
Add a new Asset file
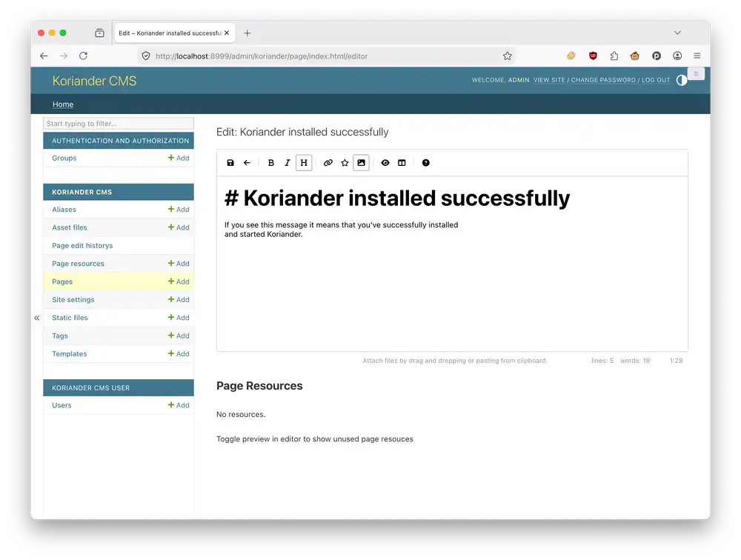179,227
